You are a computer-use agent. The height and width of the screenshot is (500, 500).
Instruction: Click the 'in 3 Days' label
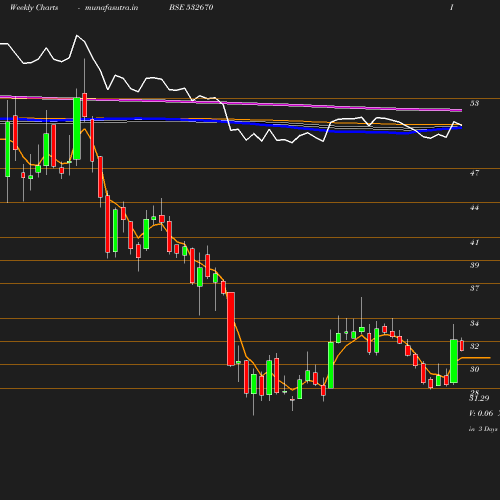[x=483, y=429]
